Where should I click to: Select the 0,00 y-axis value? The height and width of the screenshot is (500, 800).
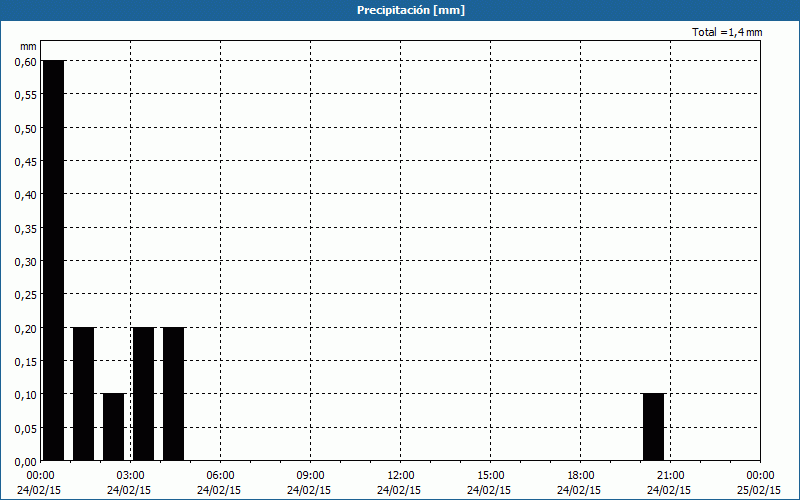[26, 462]
